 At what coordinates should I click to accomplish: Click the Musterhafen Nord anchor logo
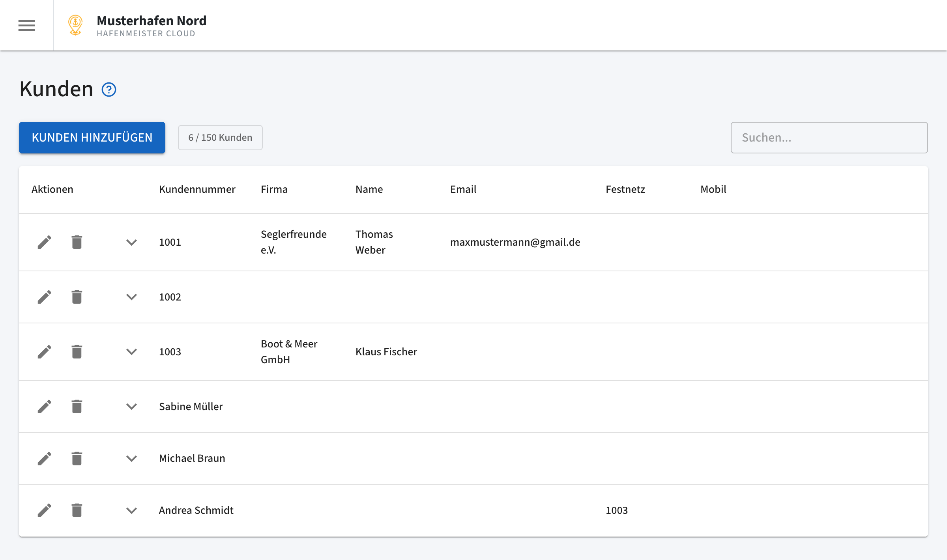click(75, 25)
